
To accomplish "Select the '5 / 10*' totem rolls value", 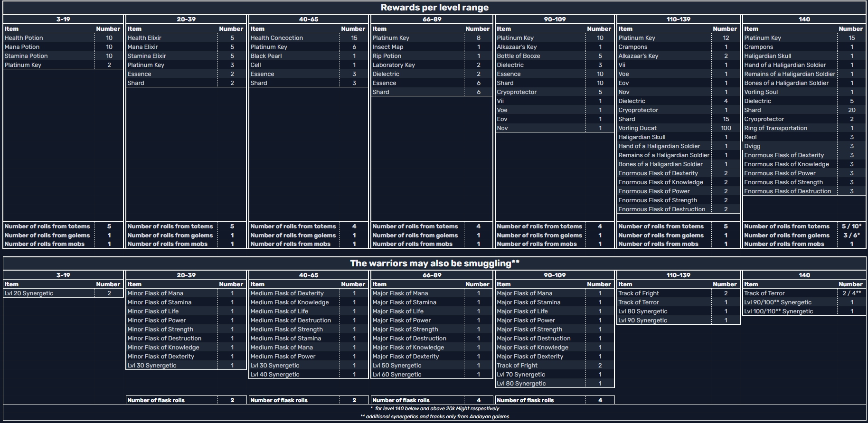I will pos(852,226).
